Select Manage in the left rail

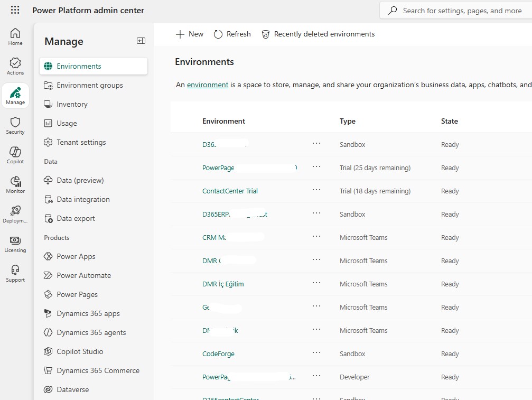(x=15, y=96)
